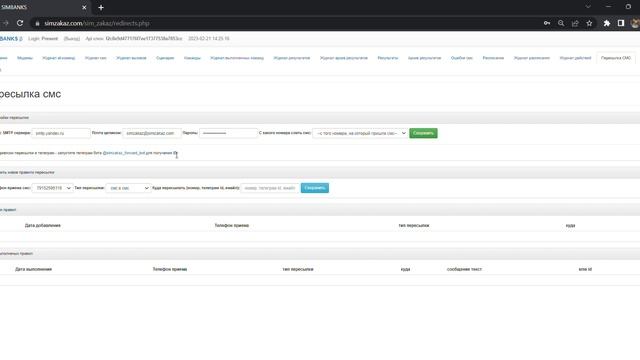This screenshot has height=360, width=640.
Task: Click 'Дата выполнения' column header
Action: [x=33, y=269]
